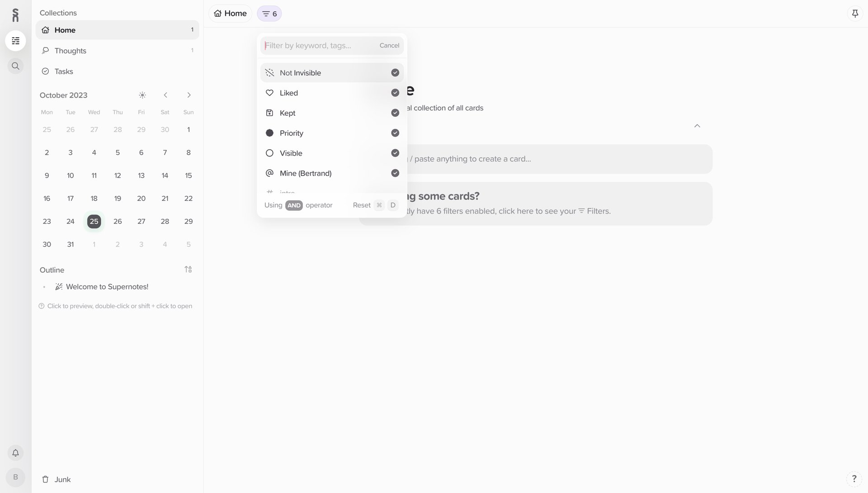Jump to today with the sun icon
The height and width of the screenshot is (493, 868).
(142, 95)
